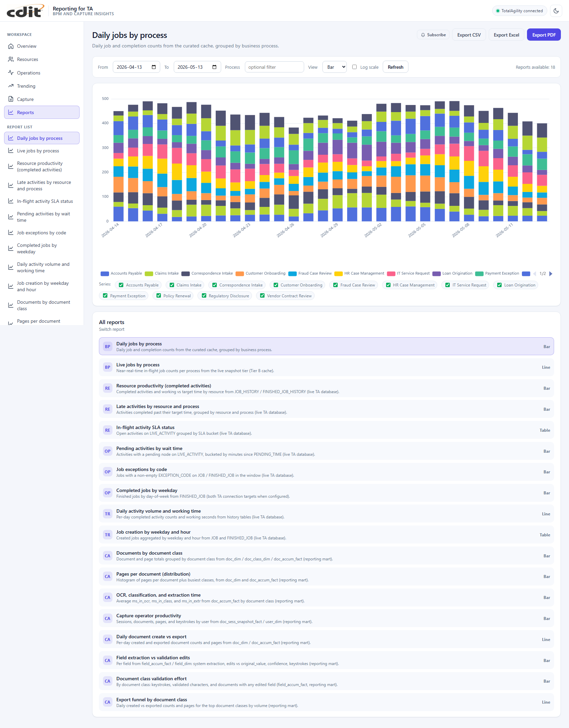Viewport: 569px width, 728px height.
Task: Click chart icon beside Live jobs by process
Action: (x=11, y=151)
